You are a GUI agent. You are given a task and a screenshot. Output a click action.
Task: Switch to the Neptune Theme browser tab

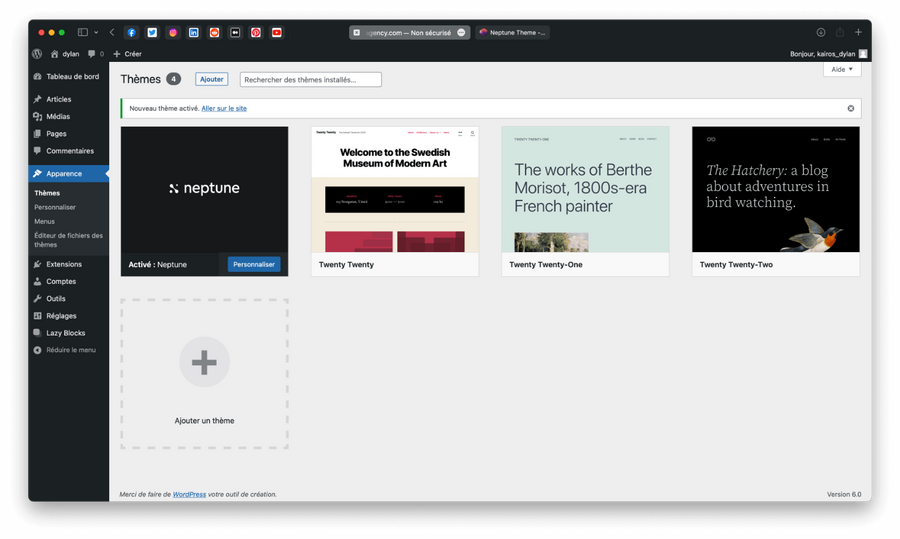512,33
